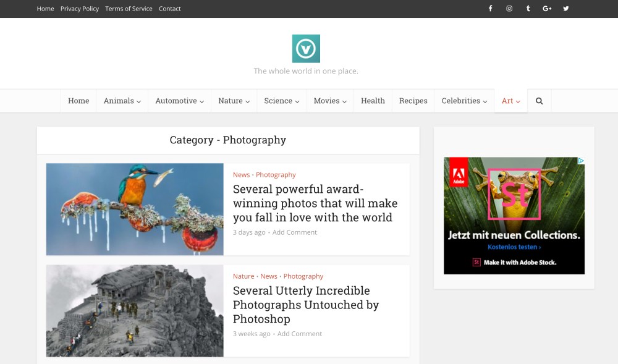
Task: Expand the Animals dropdown menu
Action: [122, 101]
